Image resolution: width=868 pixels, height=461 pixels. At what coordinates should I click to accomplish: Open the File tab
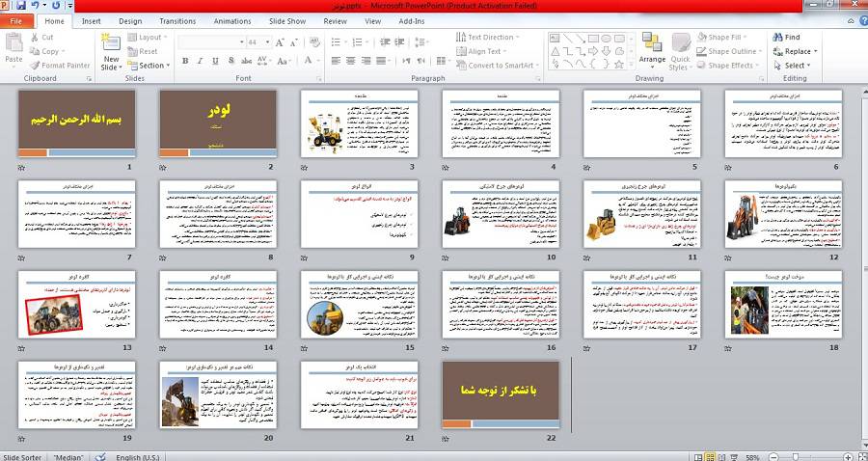click(16, 21)
